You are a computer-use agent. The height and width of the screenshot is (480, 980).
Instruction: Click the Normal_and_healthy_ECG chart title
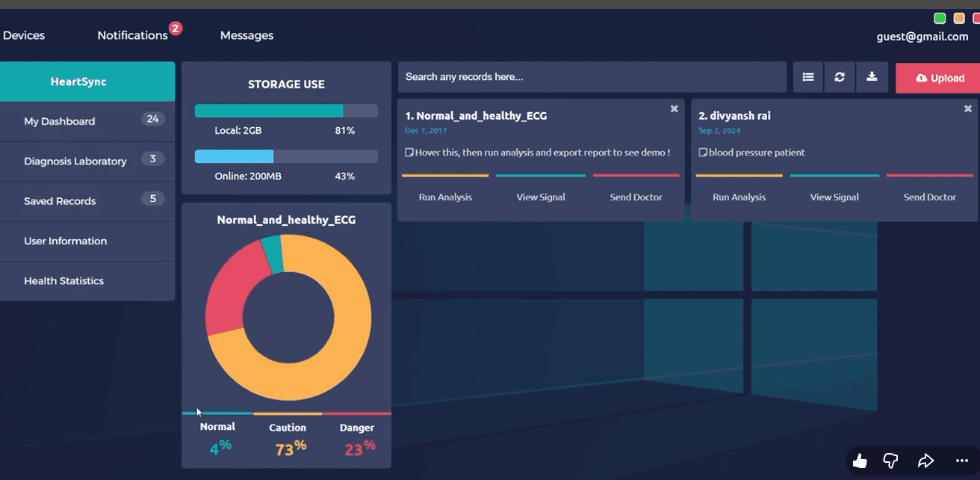(286, 220)
